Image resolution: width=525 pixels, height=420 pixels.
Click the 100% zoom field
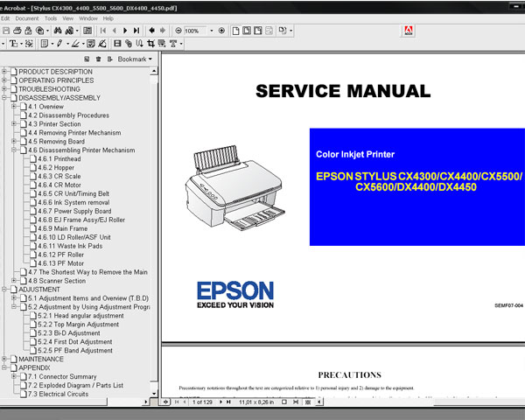[x=195, y=31]
